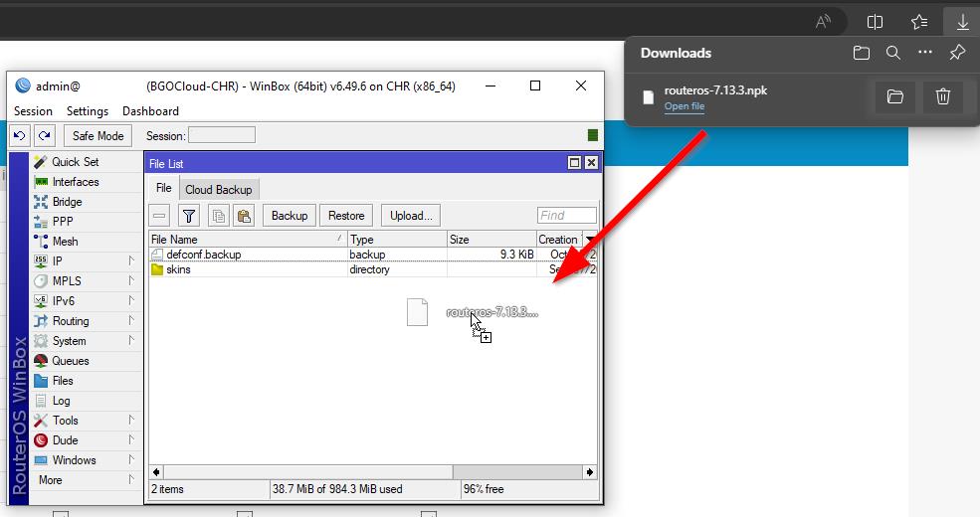Screen dimensions: 980x517
Task: Expand the Routing submenu arrow
Action: (x=131, y=320)
